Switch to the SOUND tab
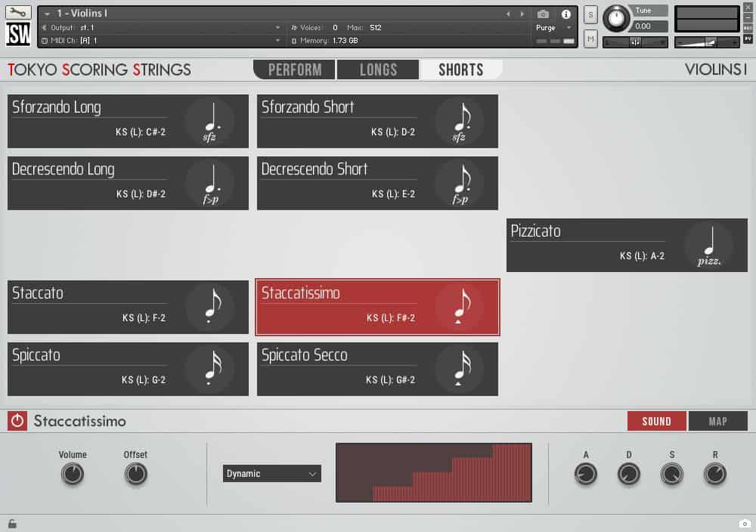Screen dimensions: 756x532 (657, 421)
